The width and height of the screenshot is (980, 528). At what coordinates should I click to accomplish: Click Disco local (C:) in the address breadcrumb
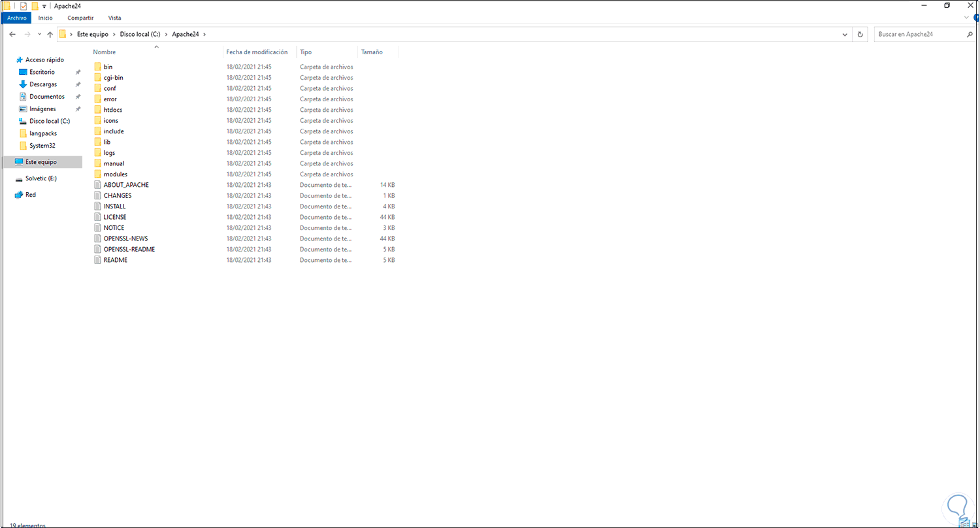point(139,34)
